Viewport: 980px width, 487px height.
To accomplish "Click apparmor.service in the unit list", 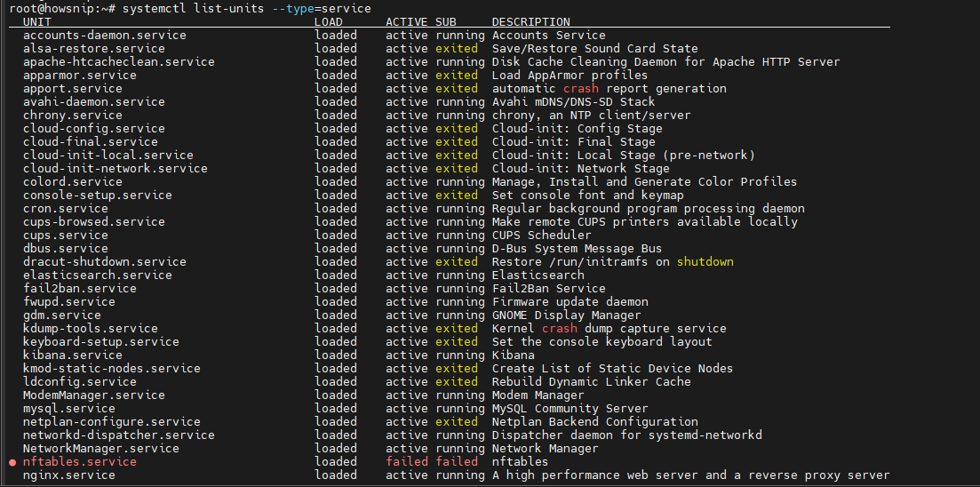I will (79, 75).
